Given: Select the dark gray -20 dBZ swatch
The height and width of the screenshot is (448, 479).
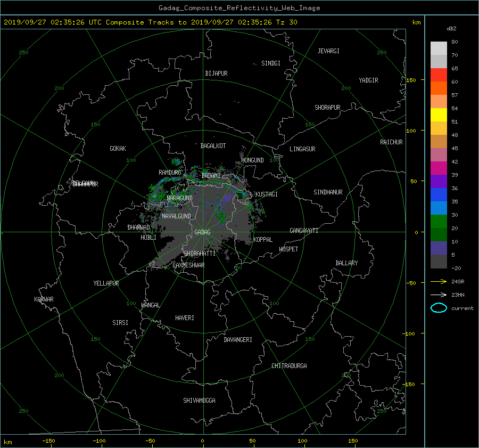Looking at the screenshot, I should coord(439,261).
